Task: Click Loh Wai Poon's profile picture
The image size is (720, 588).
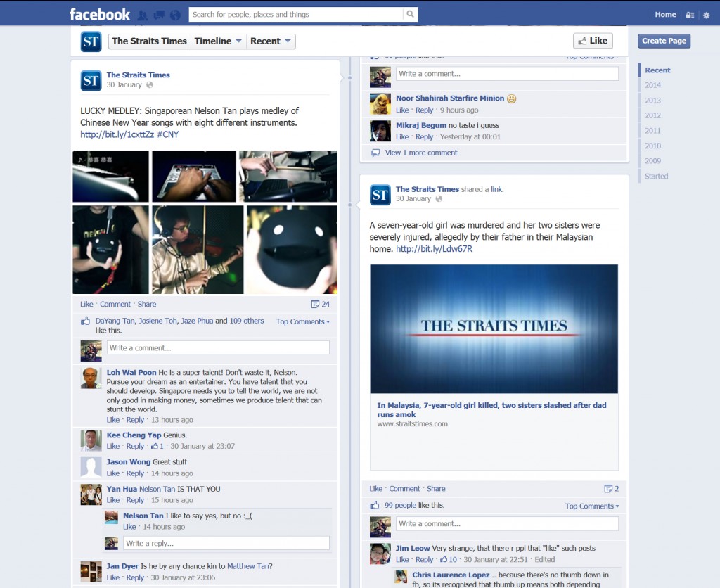Action: (91, 378)
